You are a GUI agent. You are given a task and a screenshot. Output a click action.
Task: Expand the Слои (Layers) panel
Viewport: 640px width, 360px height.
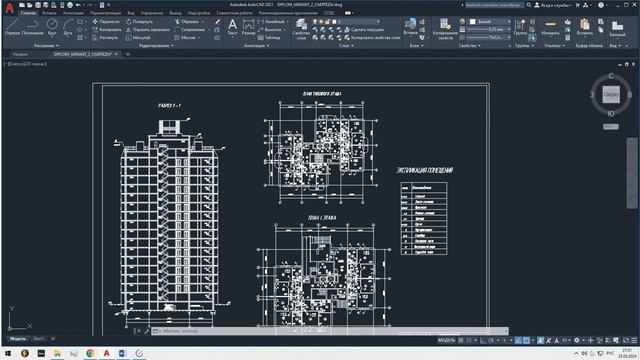pos(346,46)
